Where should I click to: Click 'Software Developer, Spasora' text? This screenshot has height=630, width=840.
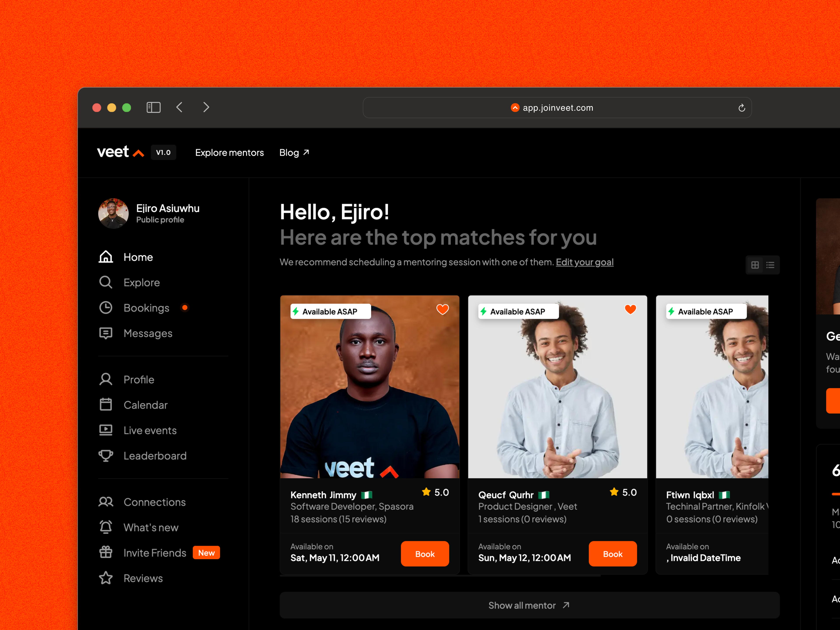352,507
